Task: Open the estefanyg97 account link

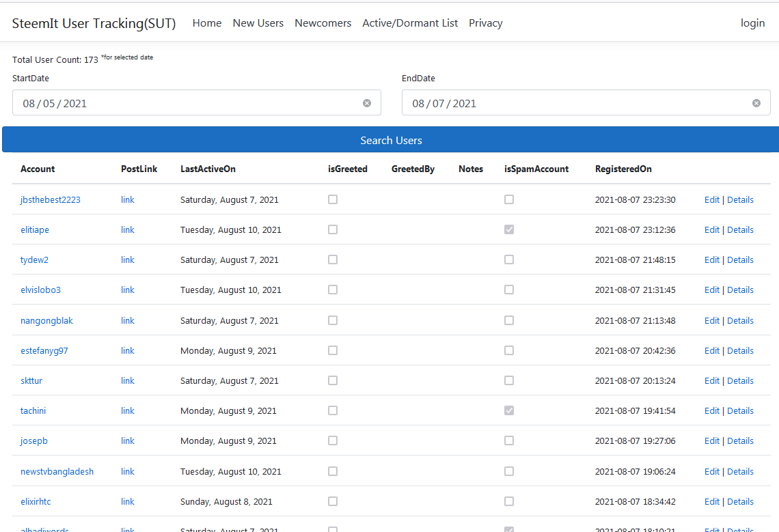Action: point(44,351)
